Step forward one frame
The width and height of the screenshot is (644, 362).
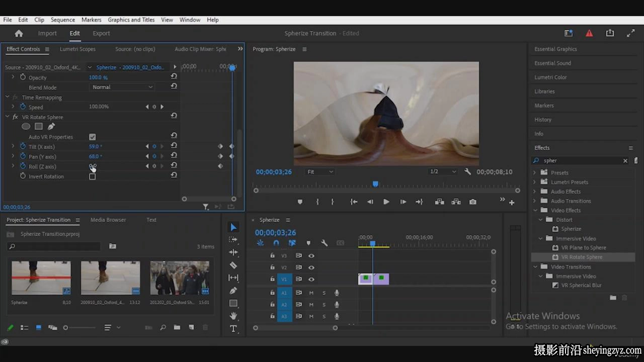click(x=403, y=202)
